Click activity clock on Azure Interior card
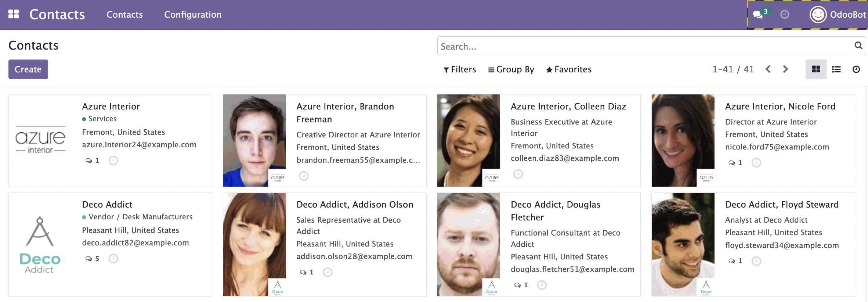The image size is (868, 302). coord(113,161)
